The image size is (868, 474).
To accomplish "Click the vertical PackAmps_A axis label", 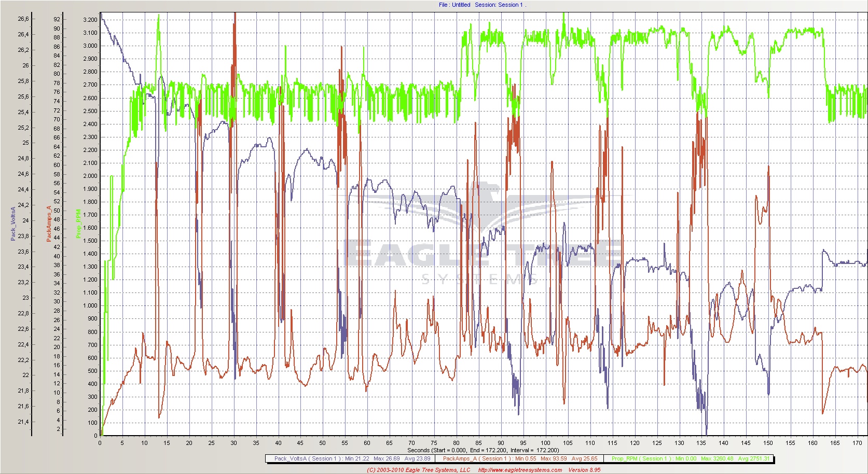I will [49, 224].
